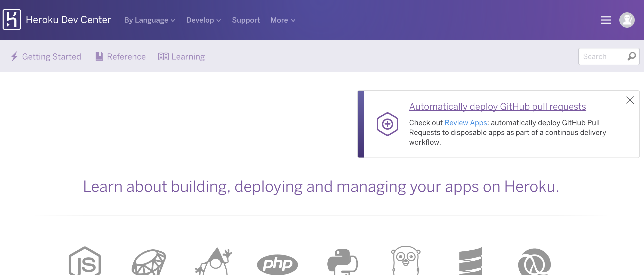
Task: Expand the By Language dropdown
Action: pyautogui.click(x=150, y=20)
